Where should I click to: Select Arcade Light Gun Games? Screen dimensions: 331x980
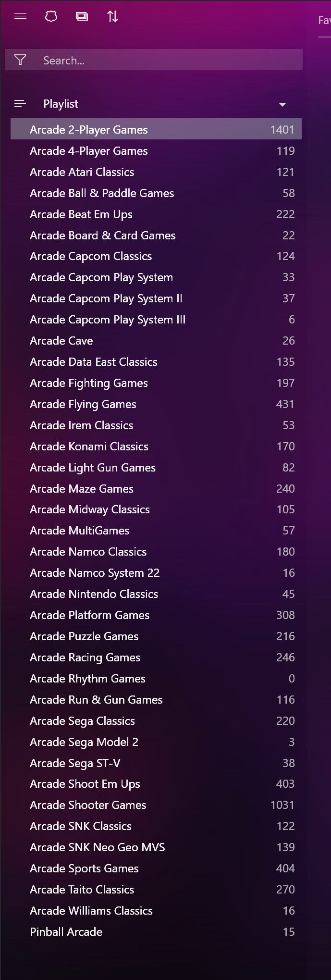tap(156, 468)
